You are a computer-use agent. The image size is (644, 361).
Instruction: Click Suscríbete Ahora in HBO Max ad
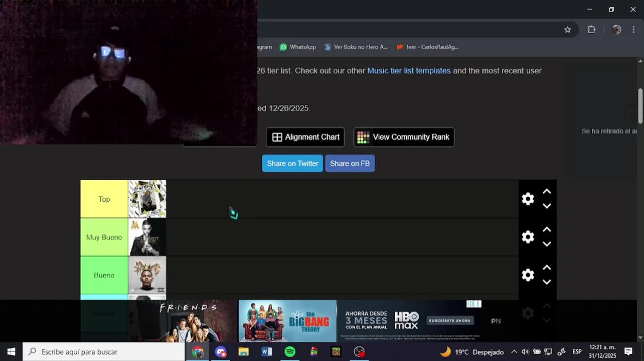(x=450, y=320)
